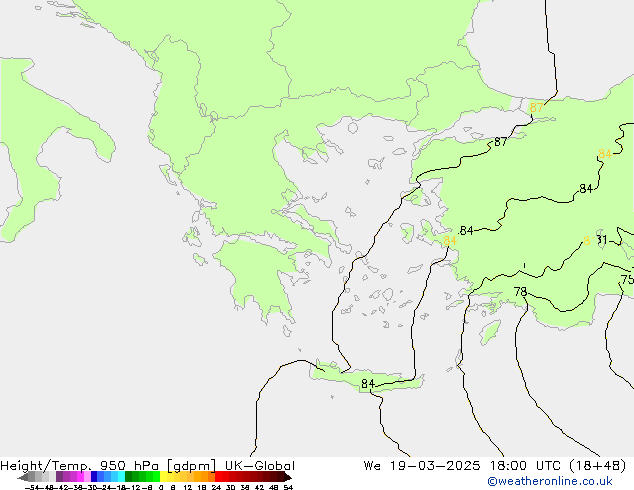Select the yellow swatch in color scale
Screen dimensions: 634x490
click(x=163, y=476)
